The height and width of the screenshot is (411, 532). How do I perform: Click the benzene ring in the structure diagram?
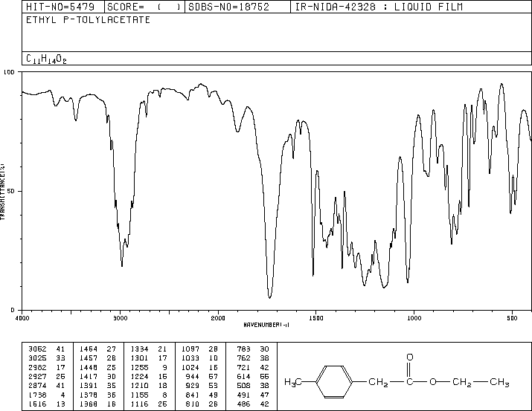[x=334, y=382]
